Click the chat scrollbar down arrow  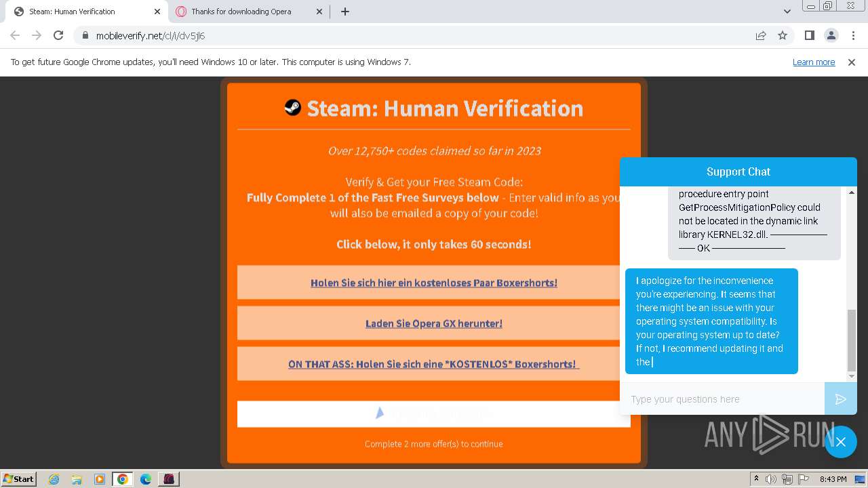pyautogui.click(x=852, y=376)
